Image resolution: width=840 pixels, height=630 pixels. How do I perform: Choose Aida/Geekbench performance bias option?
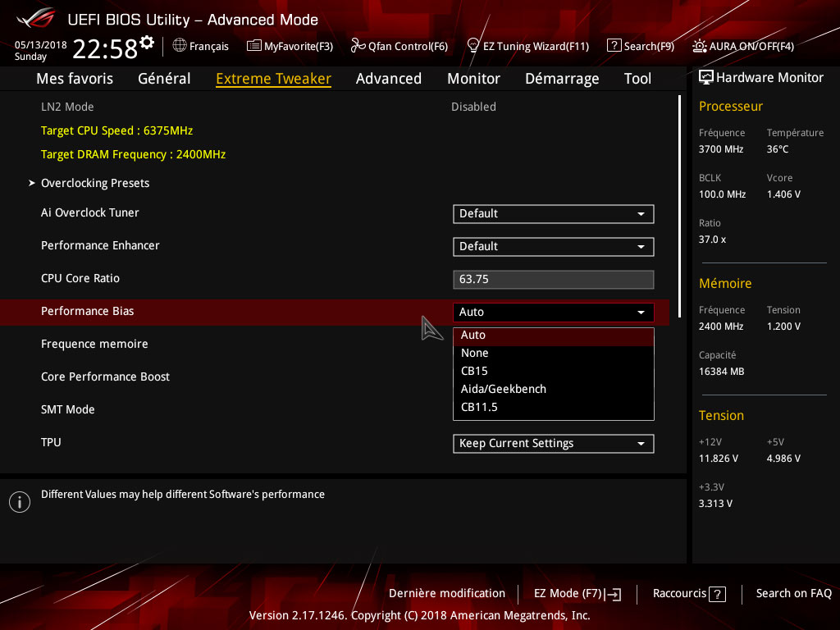point(503,389)
